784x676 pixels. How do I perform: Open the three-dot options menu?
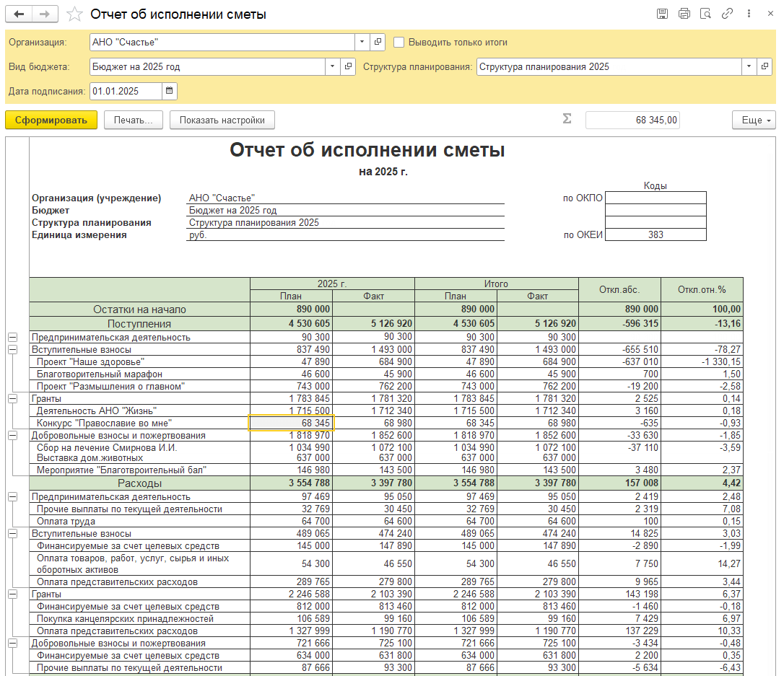point(748,13)
